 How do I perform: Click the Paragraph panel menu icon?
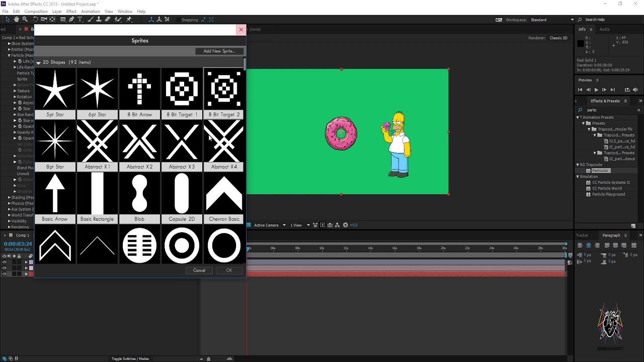tap(625, 235)
